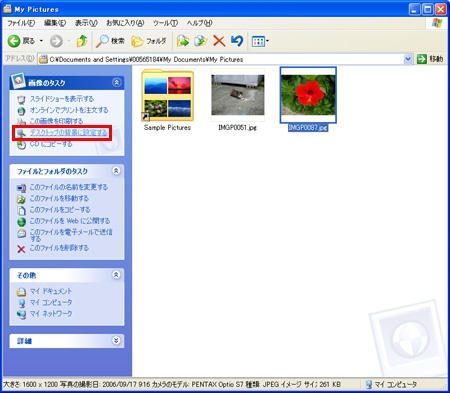Click the address bar path field
Image resolution: width=450 pixels, height=393 pixels.
221,59
